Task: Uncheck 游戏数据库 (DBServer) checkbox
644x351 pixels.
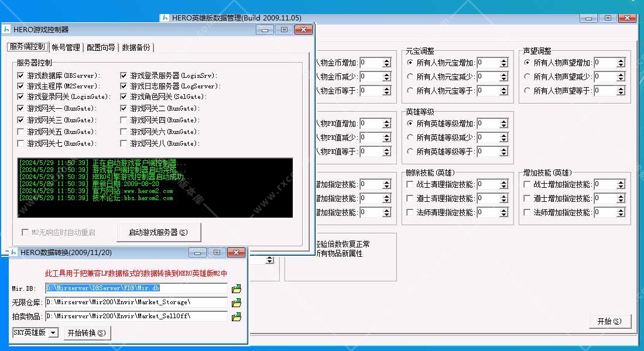Action: (x=21, y=75)
